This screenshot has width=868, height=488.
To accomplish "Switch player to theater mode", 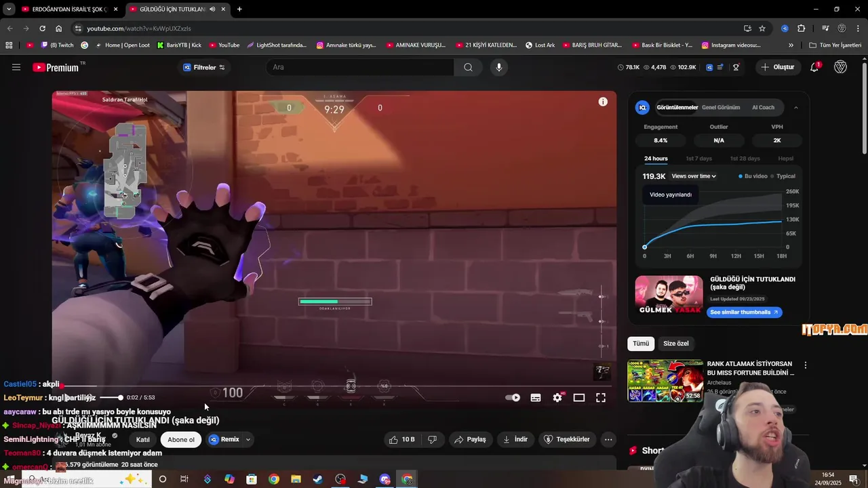I will pos(579,398).
